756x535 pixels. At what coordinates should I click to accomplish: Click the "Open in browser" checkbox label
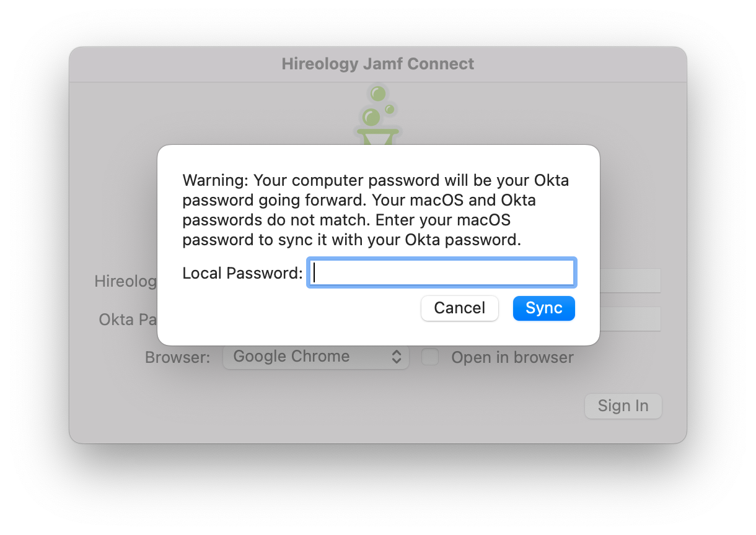tap(512, 357)
